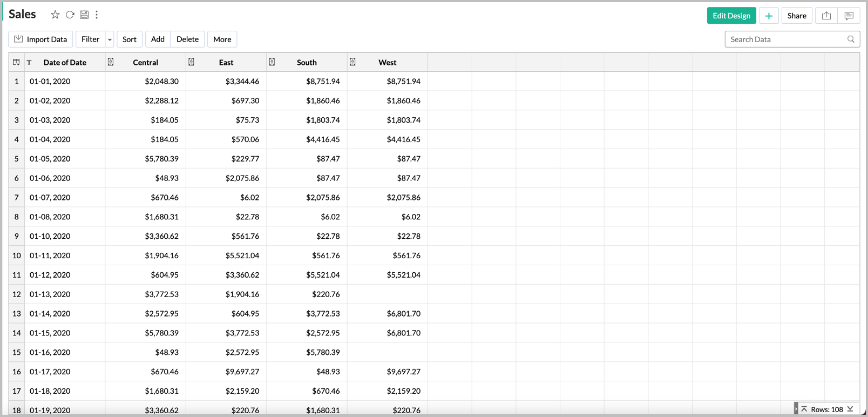Viewport: 868px width, 417px height.
Task: Select the East column header
Action: [x=226, y=62]
